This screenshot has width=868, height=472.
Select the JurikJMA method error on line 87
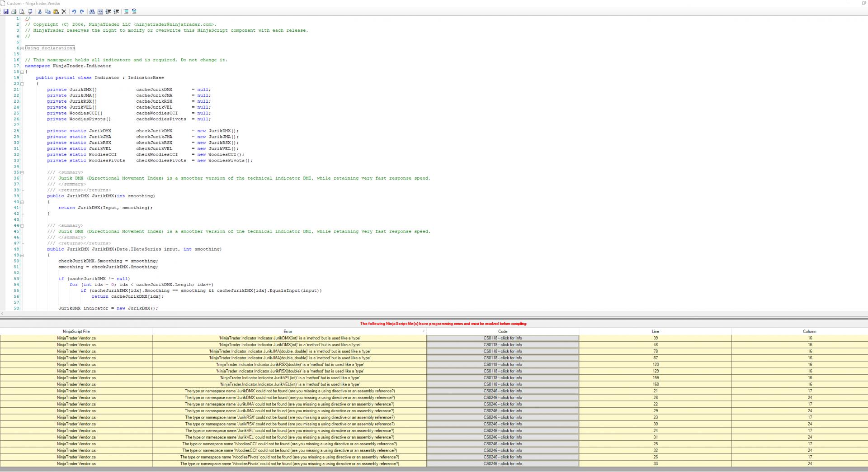[289, 358]
